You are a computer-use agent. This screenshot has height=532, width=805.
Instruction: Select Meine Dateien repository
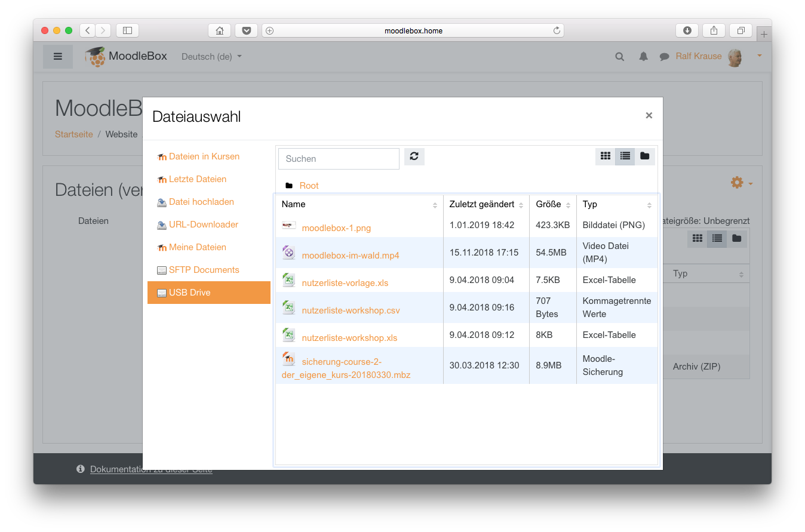tap(209, 247)
